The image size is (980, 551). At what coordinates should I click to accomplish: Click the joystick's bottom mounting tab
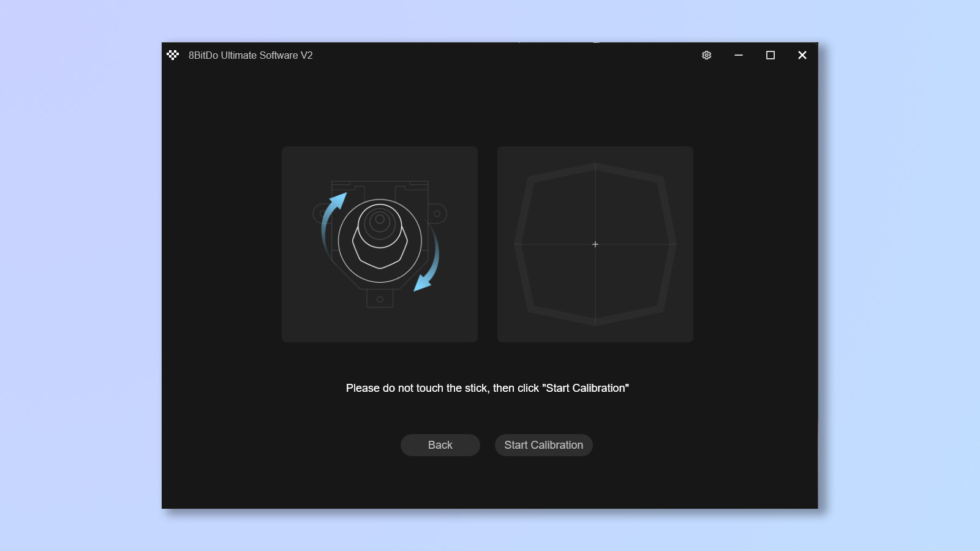pos(380,298)
